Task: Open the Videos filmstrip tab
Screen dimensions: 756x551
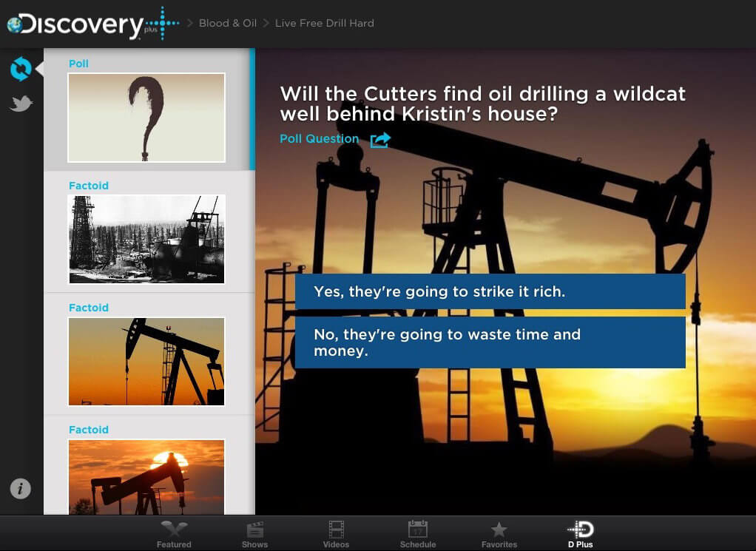Action: (337, 534)
